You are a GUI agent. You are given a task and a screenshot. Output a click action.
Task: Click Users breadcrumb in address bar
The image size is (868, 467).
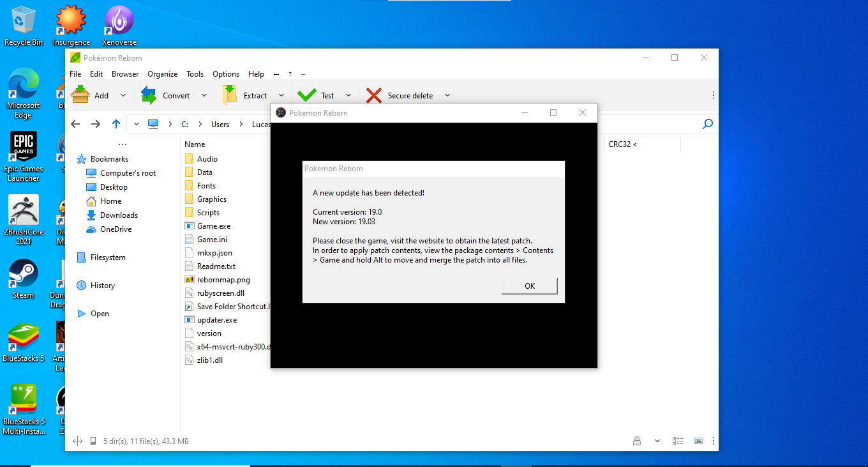[220, 124]
